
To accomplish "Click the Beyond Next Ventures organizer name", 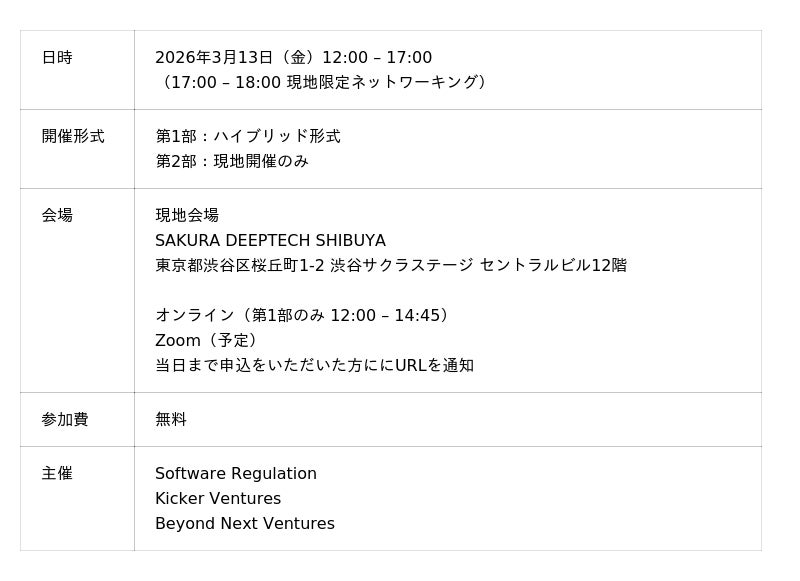I will [245, 524].
